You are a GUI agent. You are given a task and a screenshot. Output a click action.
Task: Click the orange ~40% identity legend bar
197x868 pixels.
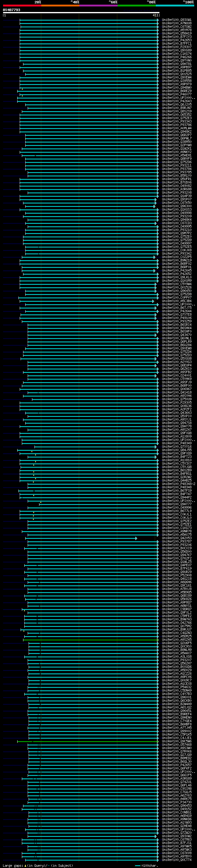(x=60, y=6)
